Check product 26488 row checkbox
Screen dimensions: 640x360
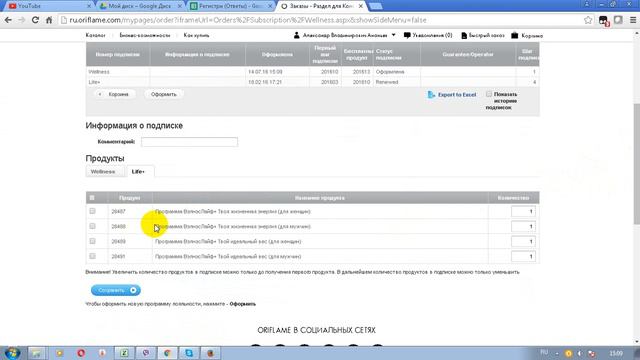(92, 226)
